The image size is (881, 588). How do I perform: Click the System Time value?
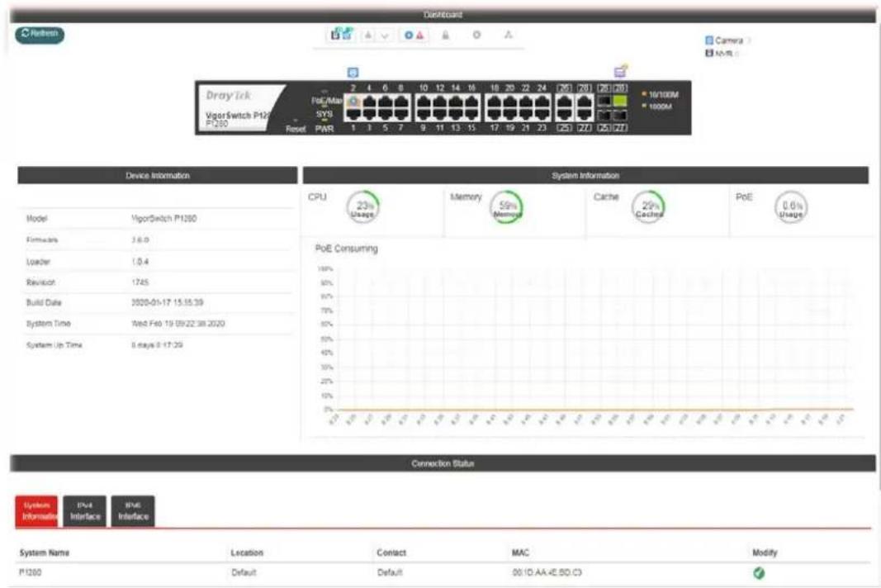[178, 324]
